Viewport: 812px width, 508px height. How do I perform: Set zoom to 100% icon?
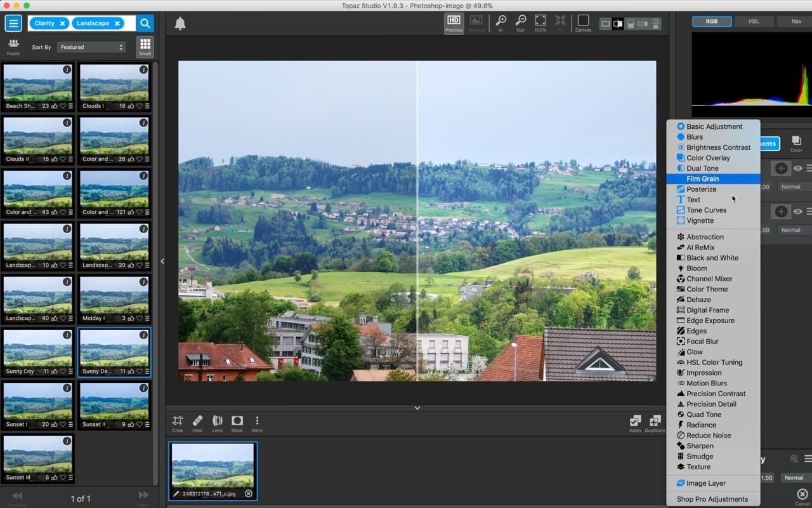540,23
